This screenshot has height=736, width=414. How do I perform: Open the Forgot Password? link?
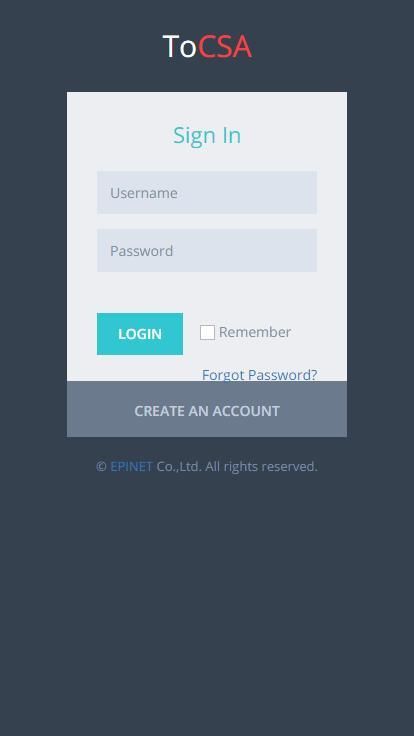click(x=260, y=375)
